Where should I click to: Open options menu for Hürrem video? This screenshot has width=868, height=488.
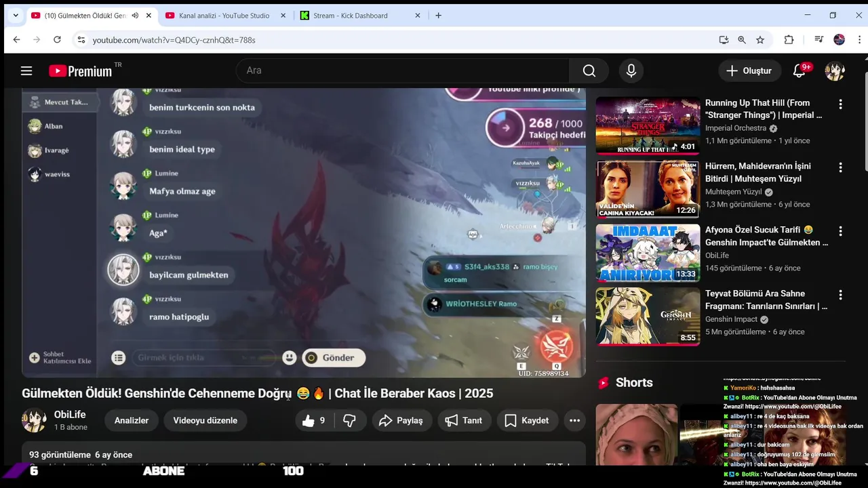point(840,167)
